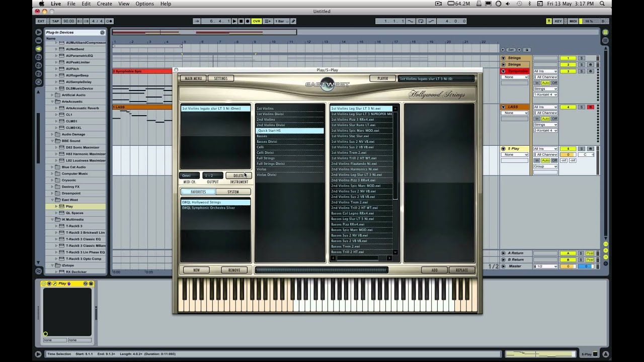Toggle track activator 3 for Symphobia
This screenshot has height=362, width=644.
tap(568, 71)
